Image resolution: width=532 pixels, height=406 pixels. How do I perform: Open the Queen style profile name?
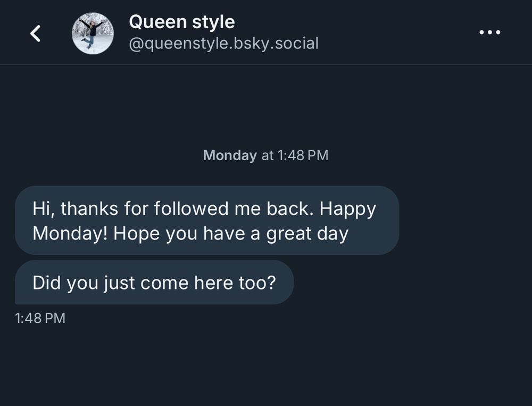click(x=181, y=22)
